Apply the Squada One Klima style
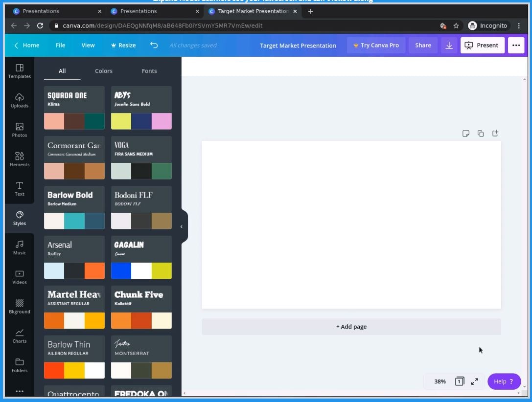The height and width of the screenshot is (402, 532). point(74,108)
